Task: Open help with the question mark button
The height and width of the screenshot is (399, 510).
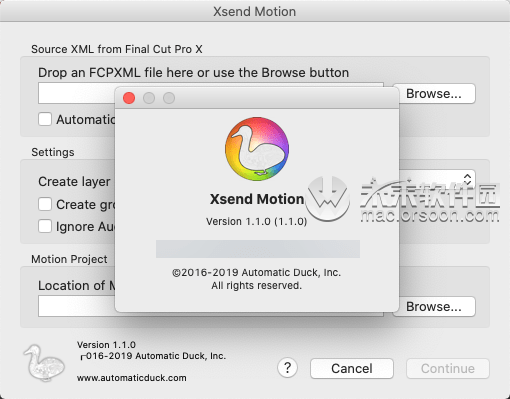Action: coord(287,368)
